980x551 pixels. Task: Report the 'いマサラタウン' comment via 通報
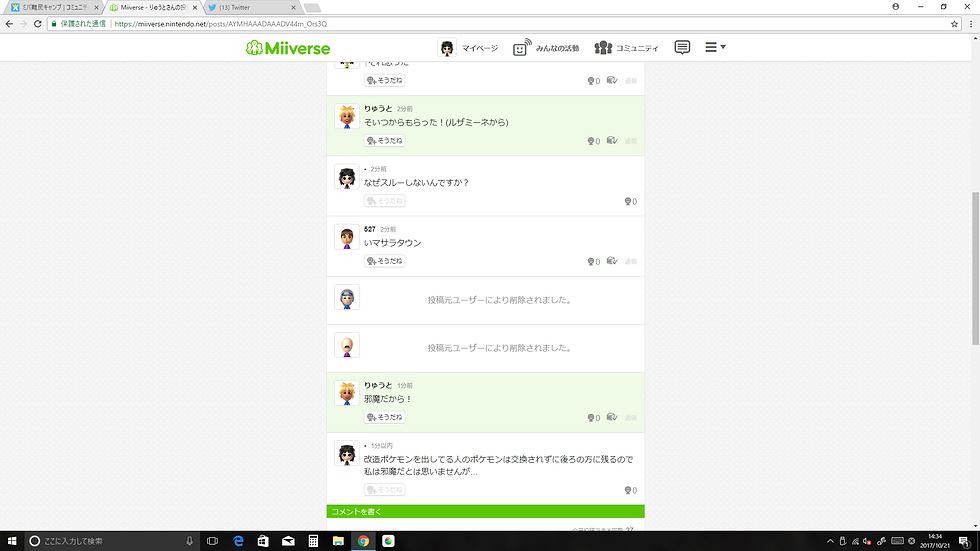631,262
